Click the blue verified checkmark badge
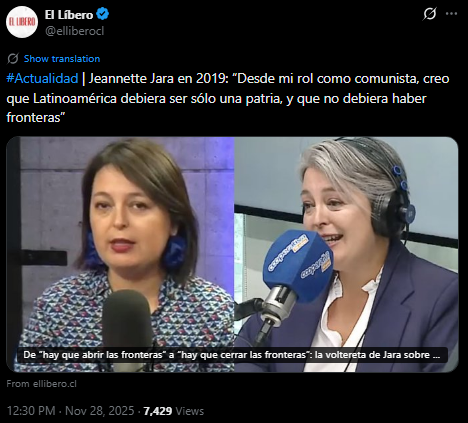Image resolution: width=468 pixels, height=423 pixels. [x=103, y=14]
